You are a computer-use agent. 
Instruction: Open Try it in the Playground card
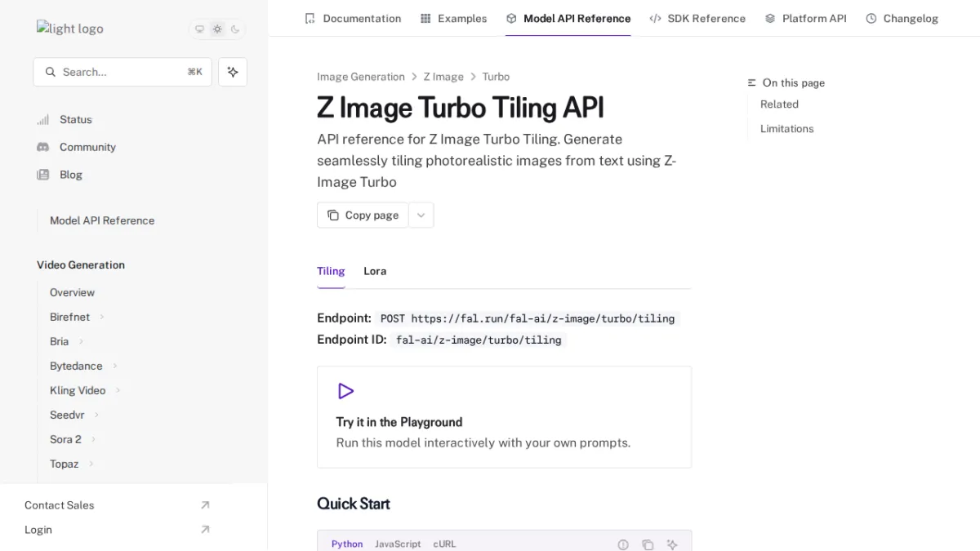pyautogui.click(x=504, y=417)
